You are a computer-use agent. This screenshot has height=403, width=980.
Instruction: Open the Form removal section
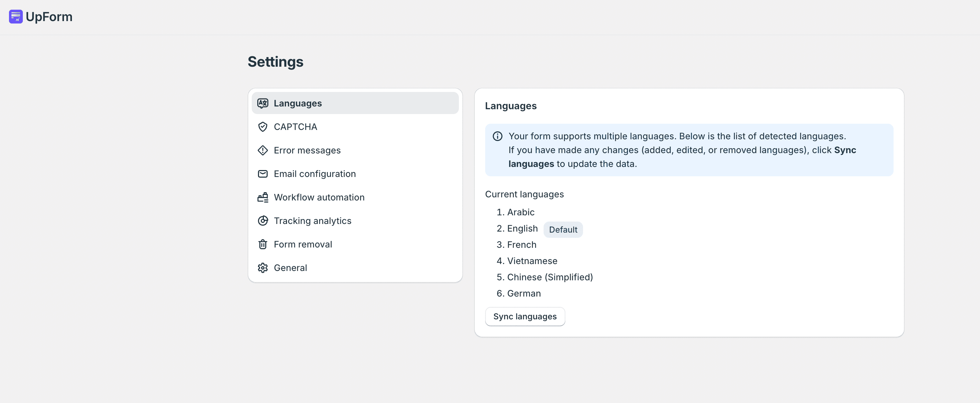pos(355,244)
